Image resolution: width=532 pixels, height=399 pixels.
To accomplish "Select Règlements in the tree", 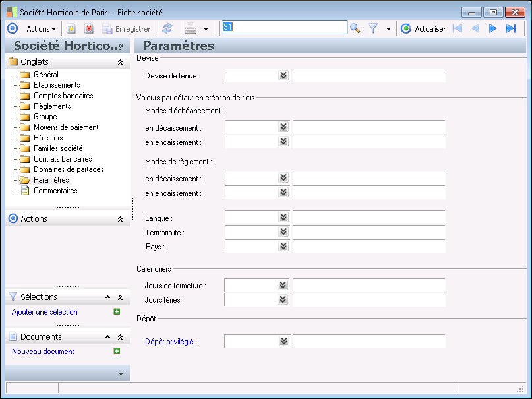I will (52, 106).
